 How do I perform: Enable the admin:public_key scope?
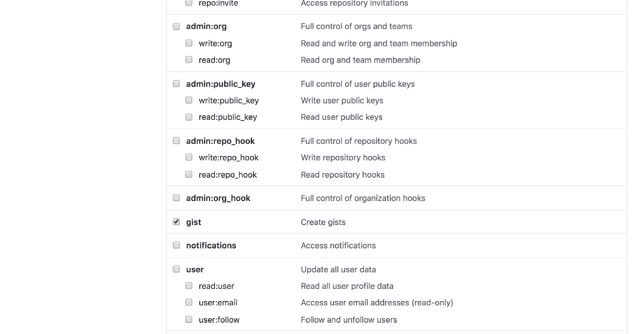click(176, 84)
